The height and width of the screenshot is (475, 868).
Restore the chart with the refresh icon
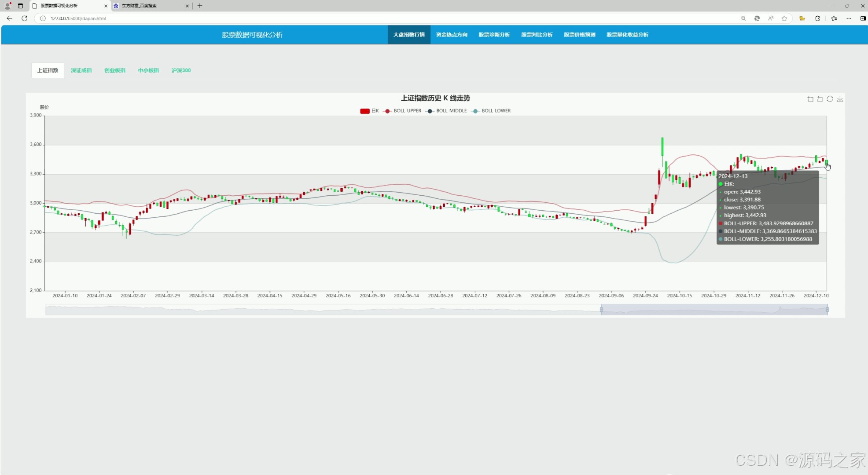tap(830, 99)
